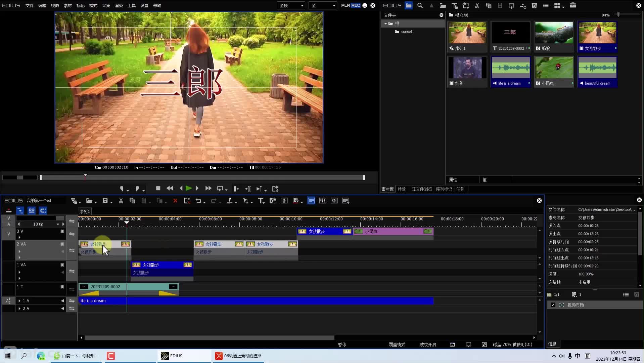Toggle the folder view icon in the bin toolbar
644x363 pixels.
[x=409, y=5]
